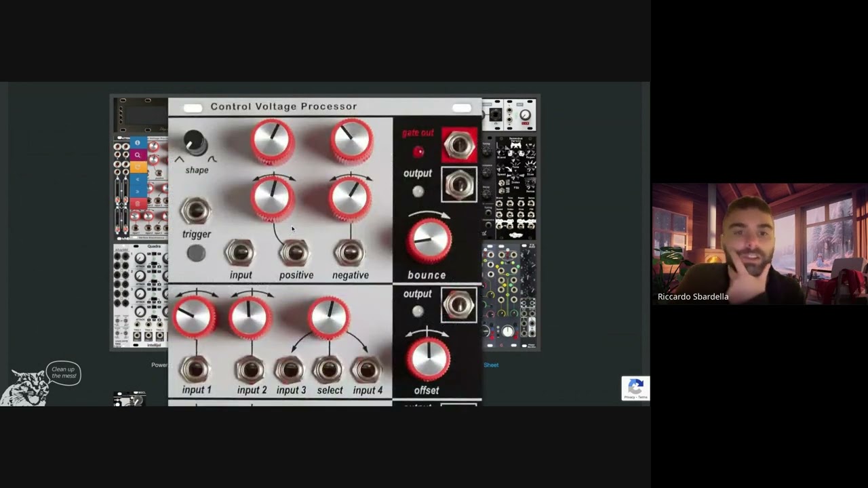Click the red trash delete icon
Image resolution: width=868 pixels, height=488 pixels.
pos(138,204)
